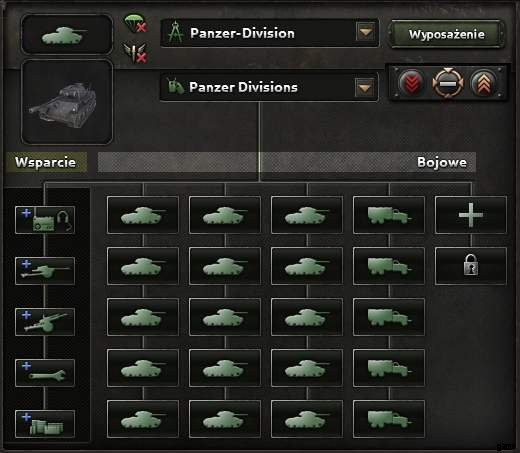Open Panzer-Division template name dropdown
The width and height of the screenshot is (520, 453).
click(x=366, y=32)
